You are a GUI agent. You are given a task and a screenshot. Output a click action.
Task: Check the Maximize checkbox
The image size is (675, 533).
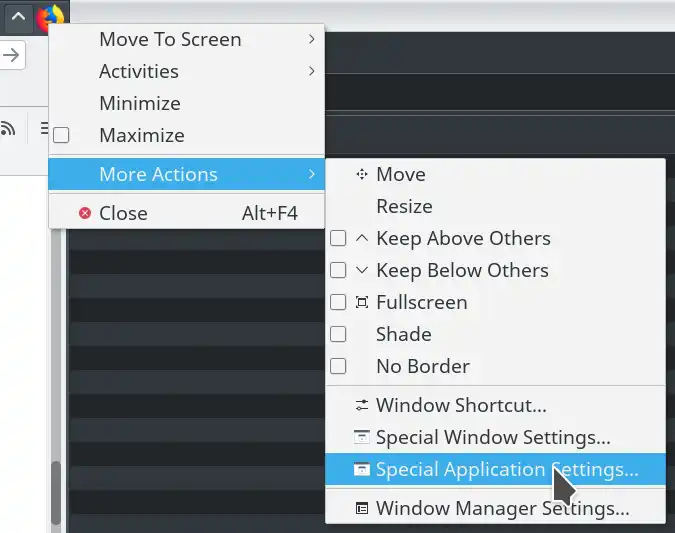tap(61, 135)
